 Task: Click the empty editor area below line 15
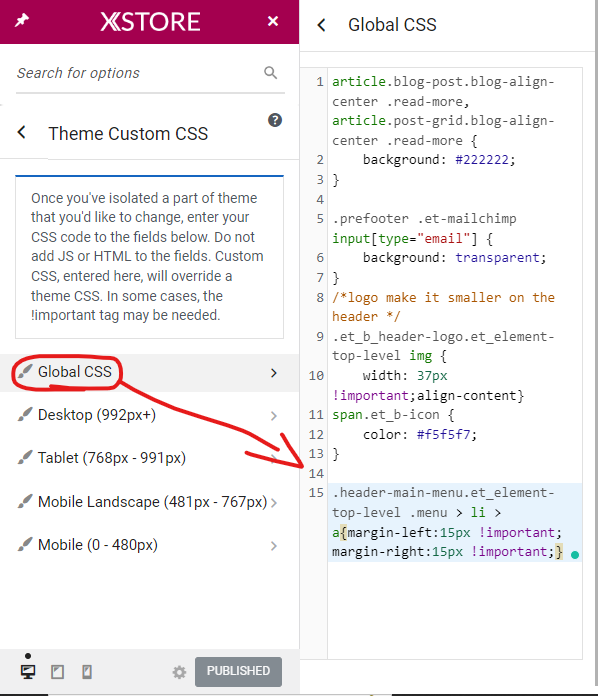pos(455,610)
